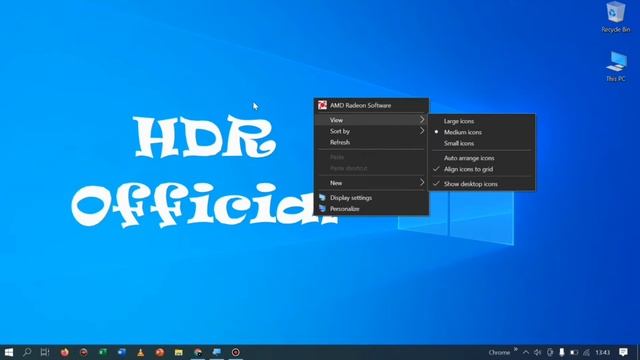Open Task View from the taskbar
This screenshot has width=640, height=360.
point(45,352)
